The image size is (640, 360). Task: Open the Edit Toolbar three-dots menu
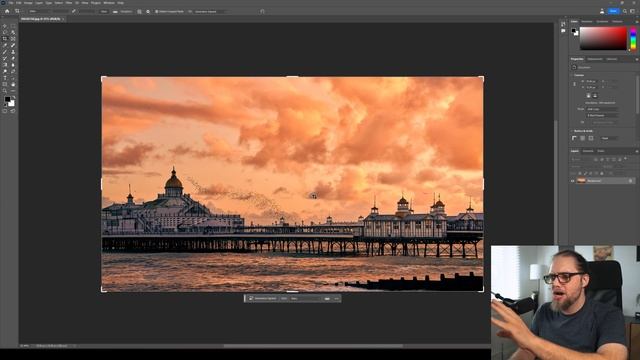pos(13,91)
